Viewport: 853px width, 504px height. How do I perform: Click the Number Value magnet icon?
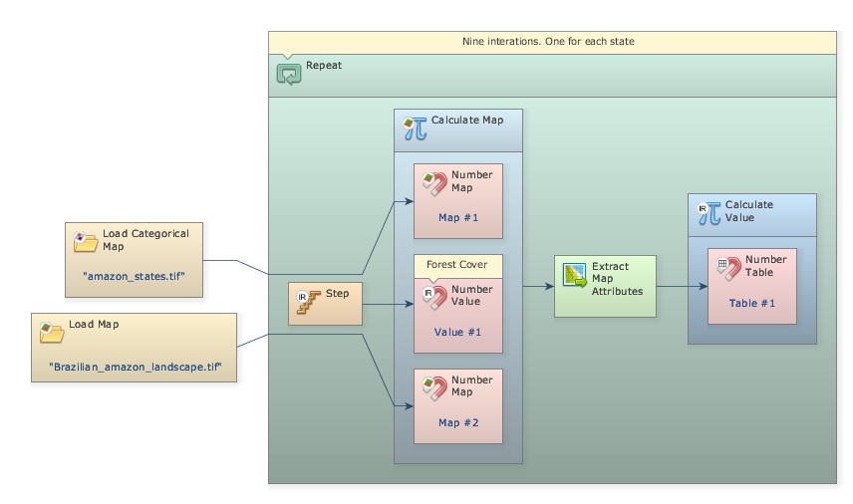click(x=434, y=297)
